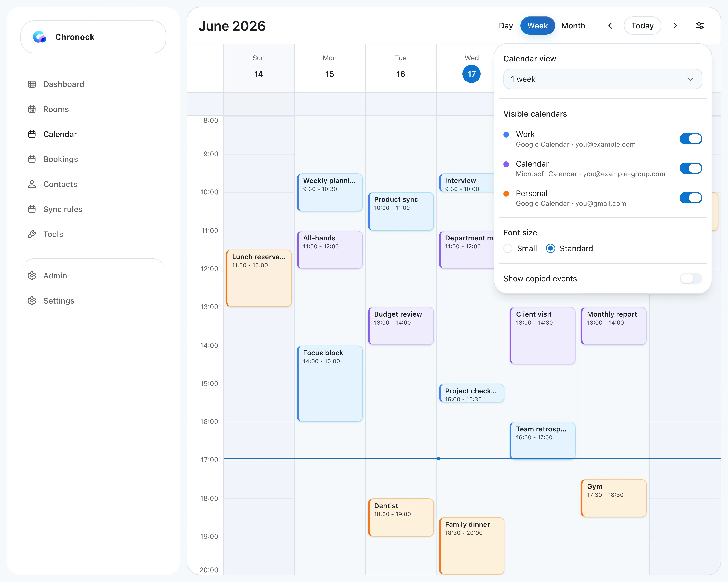Open Dashboard via its grid icon

point(32,84)
